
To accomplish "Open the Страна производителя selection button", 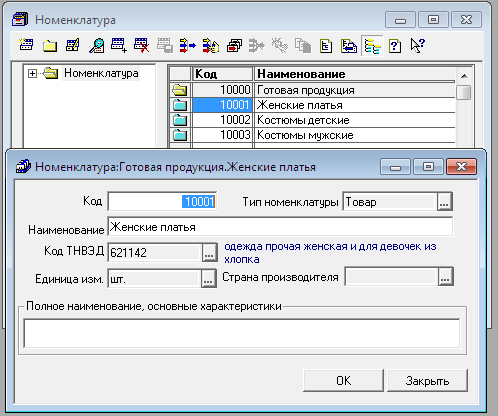I will (x=446, y=277).
